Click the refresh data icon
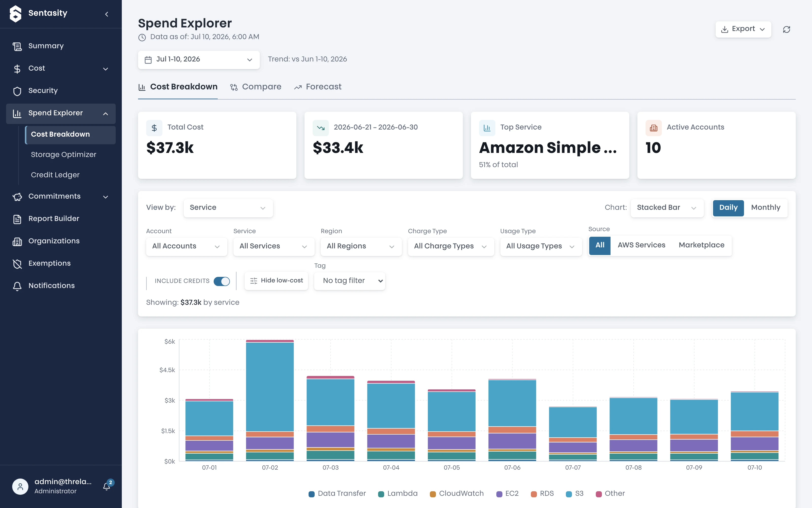 (x=787, y=29)
